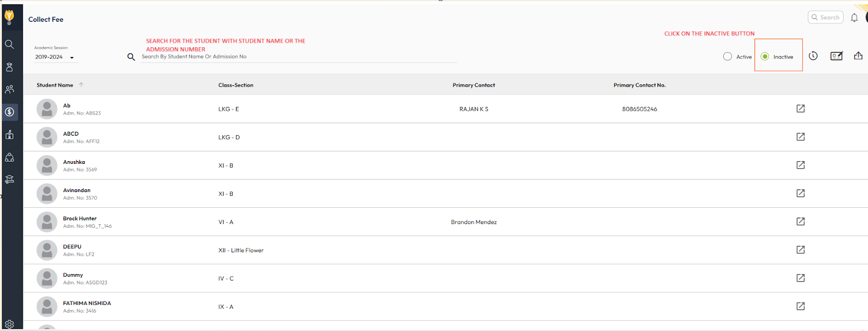Screen dimensions: 868x331
Task: Open fee details icon for Anushka
Action: tap(800, 165)
